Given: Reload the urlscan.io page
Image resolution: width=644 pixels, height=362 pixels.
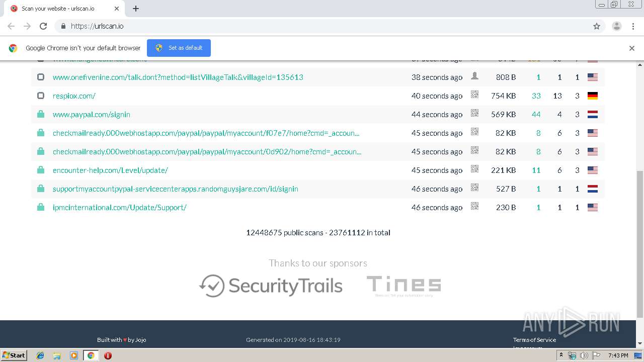Looking at the screenshot, I should pyautogui.click(x=43, y=26).
